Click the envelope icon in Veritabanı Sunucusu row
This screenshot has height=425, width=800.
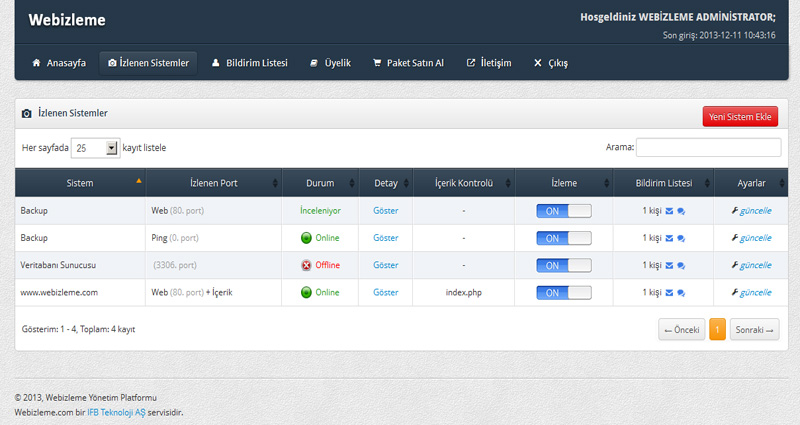pyautogui.click(x=670, y=266)
